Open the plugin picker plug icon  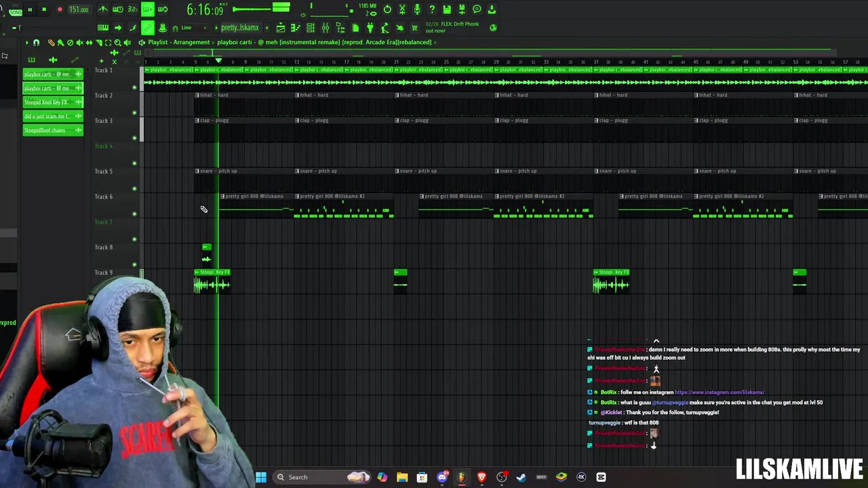point(370,28)
